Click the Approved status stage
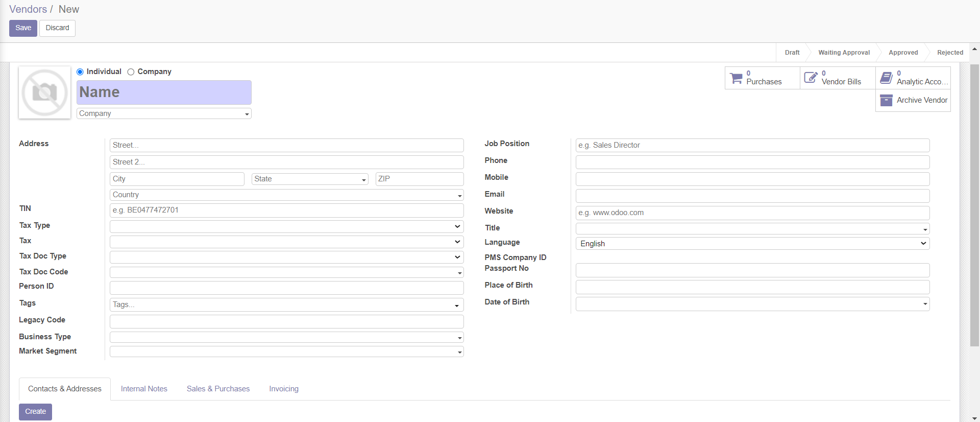Viewport: 980px width, 422px height. click(903, 53)
